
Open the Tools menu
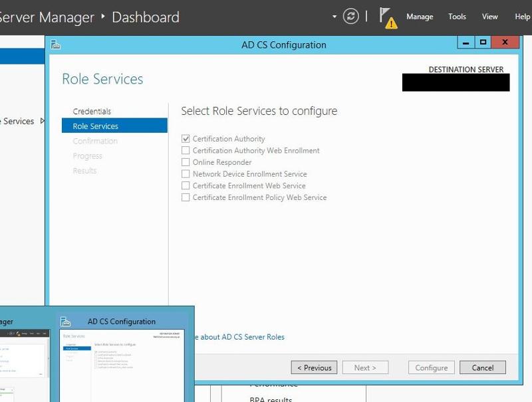click(x=457, y=17)
